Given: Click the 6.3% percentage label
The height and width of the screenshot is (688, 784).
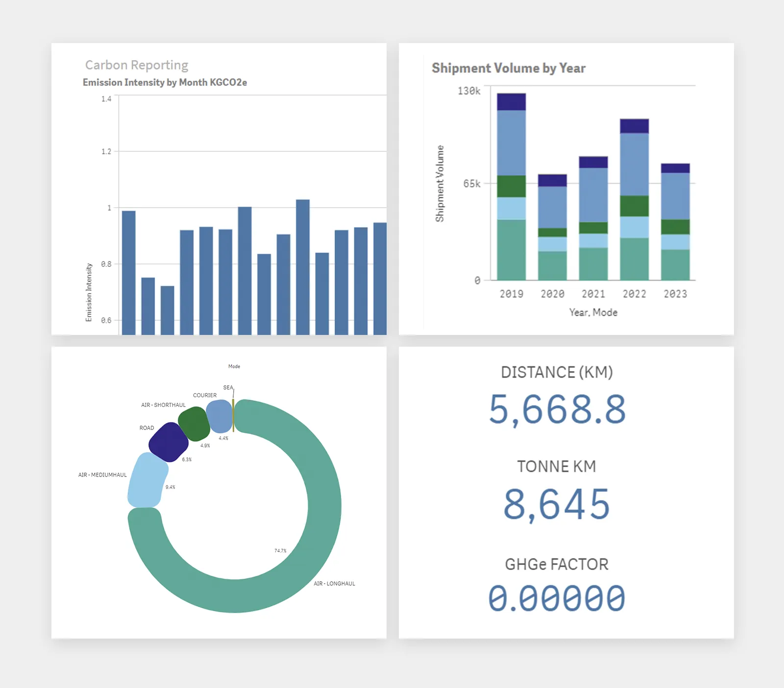Looking at the screenshot, I should point(187,460).
